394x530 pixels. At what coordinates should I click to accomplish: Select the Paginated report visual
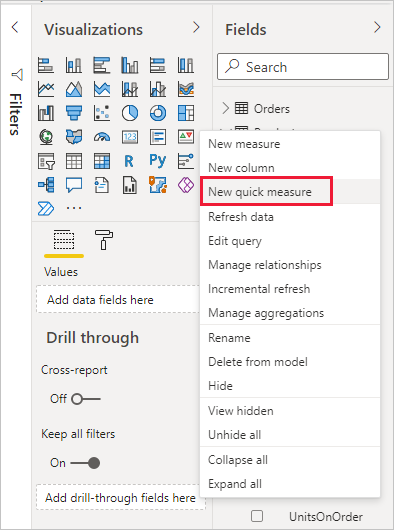click(130, 185)
